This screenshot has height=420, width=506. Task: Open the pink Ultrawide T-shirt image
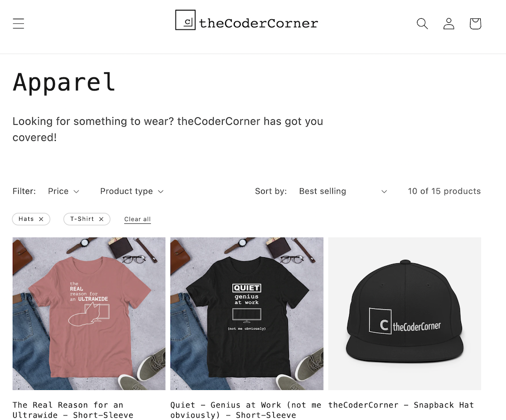[x=89, y=314]
